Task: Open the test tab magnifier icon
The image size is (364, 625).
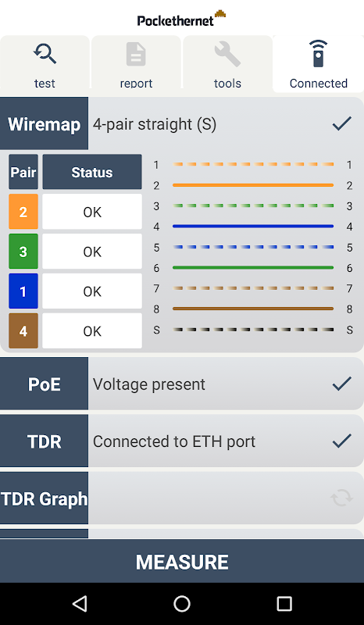Action: pos(45,54)
